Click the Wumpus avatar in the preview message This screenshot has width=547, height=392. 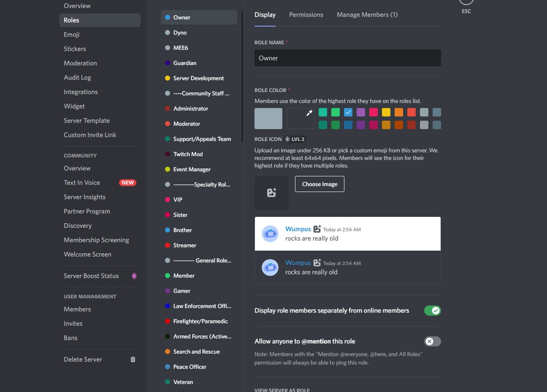[270, 233]
